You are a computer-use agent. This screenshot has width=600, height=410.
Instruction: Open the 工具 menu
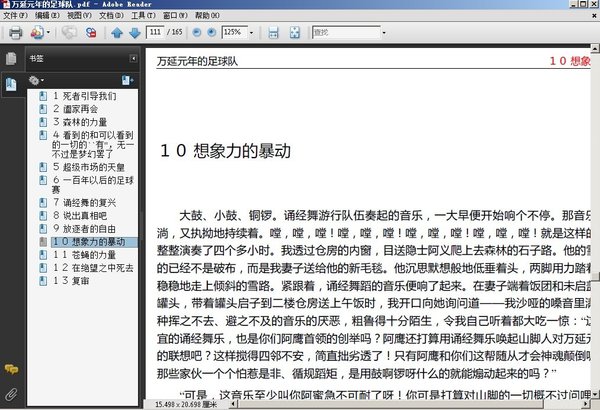point(143,15)
